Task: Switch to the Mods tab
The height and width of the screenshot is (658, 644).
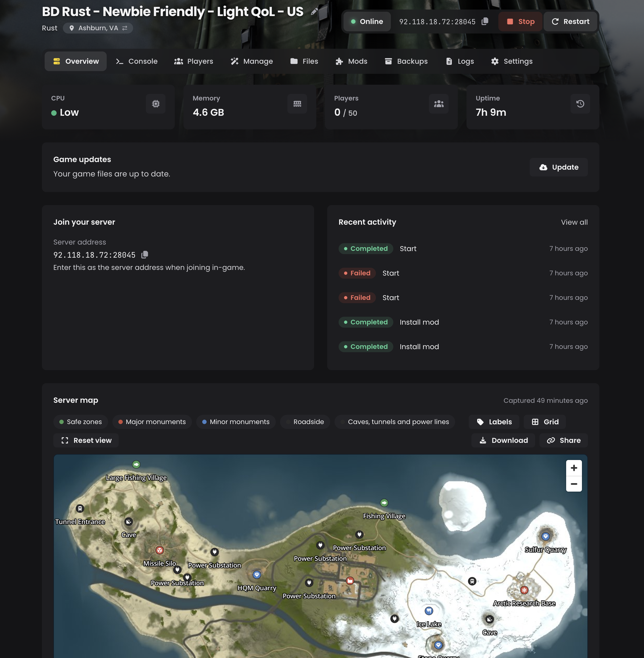Action: [351, 61]
